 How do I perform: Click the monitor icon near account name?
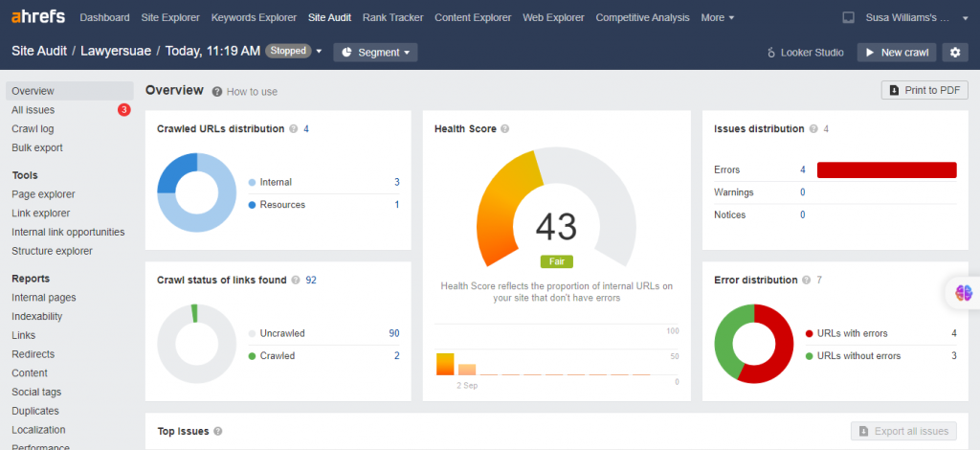pos(848,17)
